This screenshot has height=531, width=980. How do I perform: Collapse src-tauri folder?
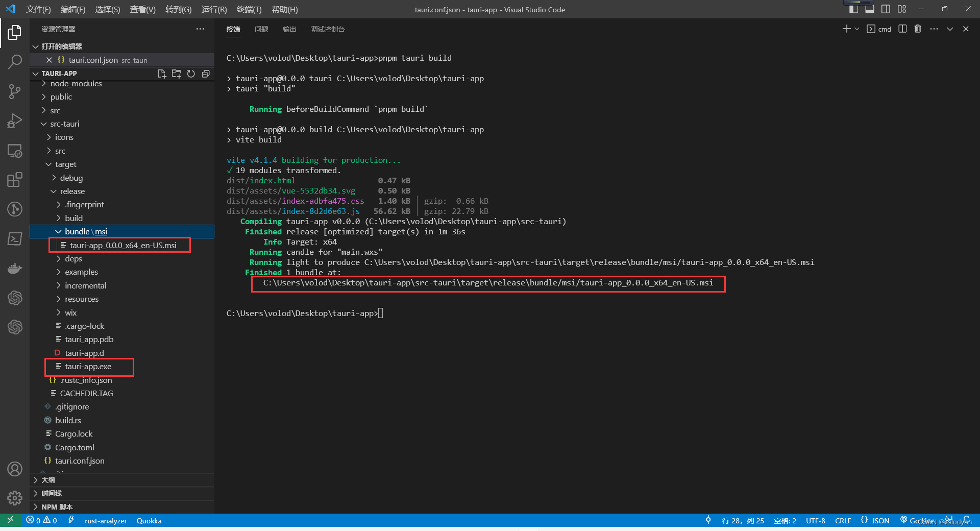[x=122, y=124]
